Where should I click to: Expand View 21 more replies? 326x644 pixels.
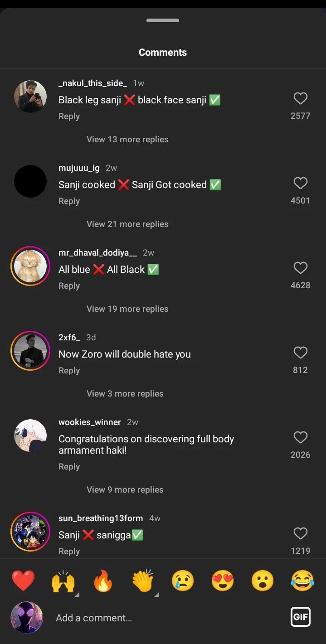127,224
